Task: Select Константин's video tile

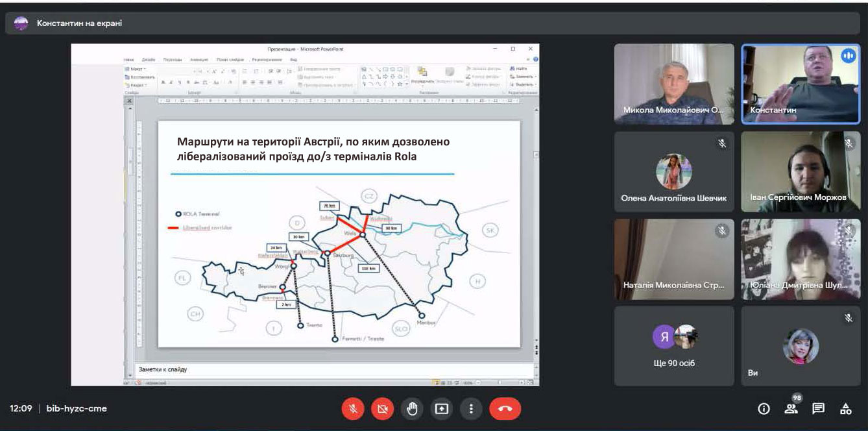Action: click(801, 84)
